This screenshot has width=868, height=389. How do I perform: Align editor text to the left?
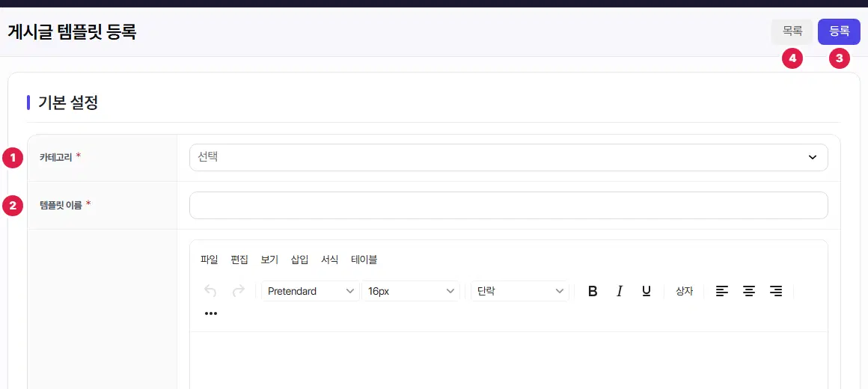tap(722, 291)
